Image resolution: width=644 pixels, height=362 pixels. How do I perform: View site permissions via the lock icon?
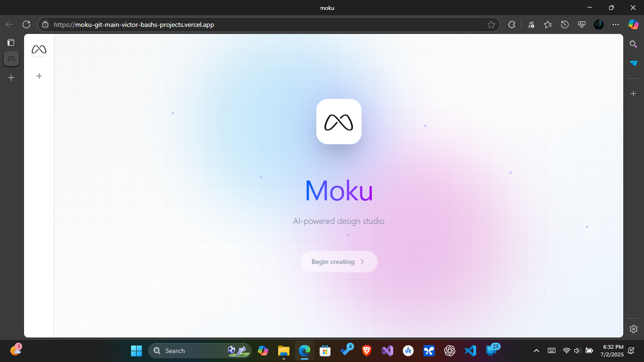point(45,25)
